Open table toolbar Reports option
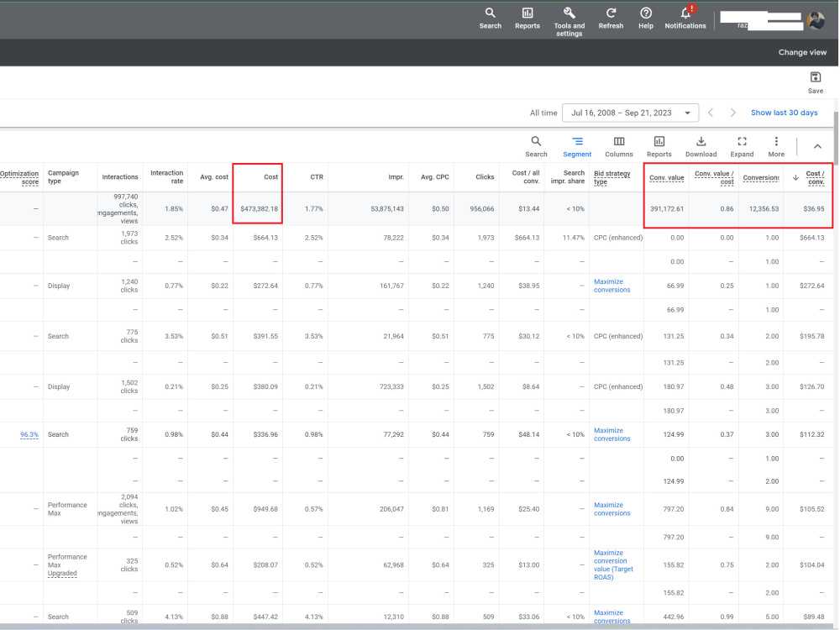This screenshot has height=630, width=840. 659,146
